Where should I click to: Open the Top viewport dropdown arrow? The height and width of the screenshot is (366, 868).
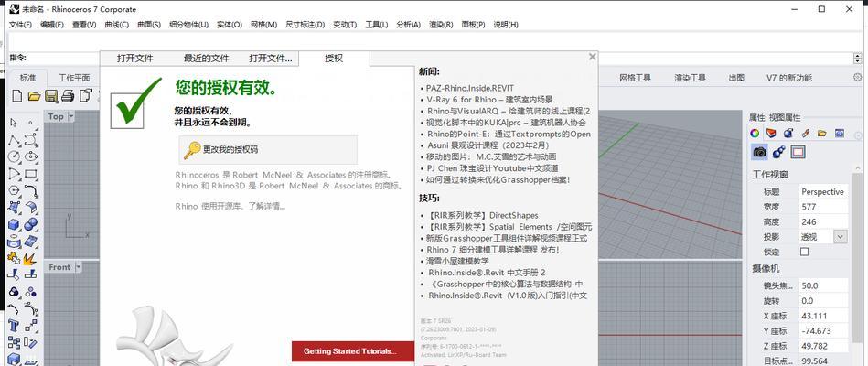click(x=72, y=116)
